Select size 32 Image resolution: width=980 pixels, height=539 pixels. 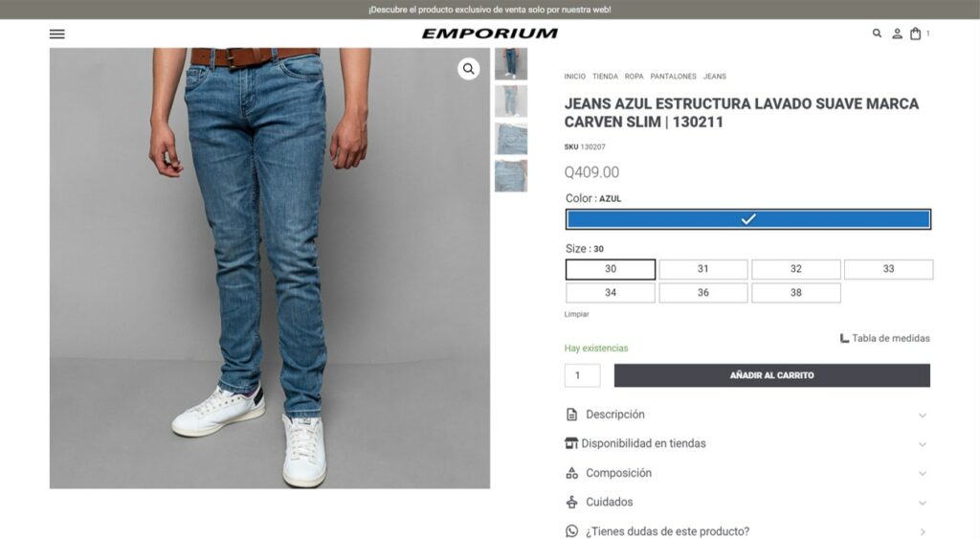point(795,269)
